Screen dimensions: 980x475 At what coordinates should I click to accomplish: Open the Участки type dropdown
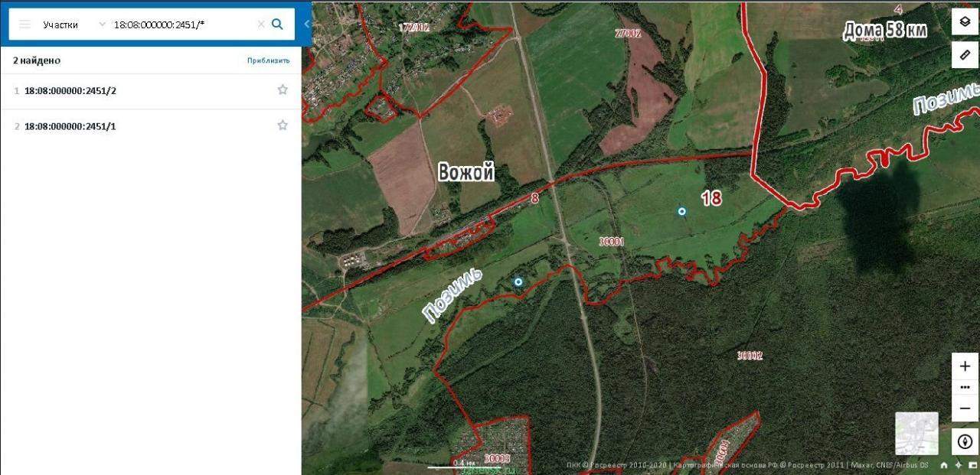point(74,24)
